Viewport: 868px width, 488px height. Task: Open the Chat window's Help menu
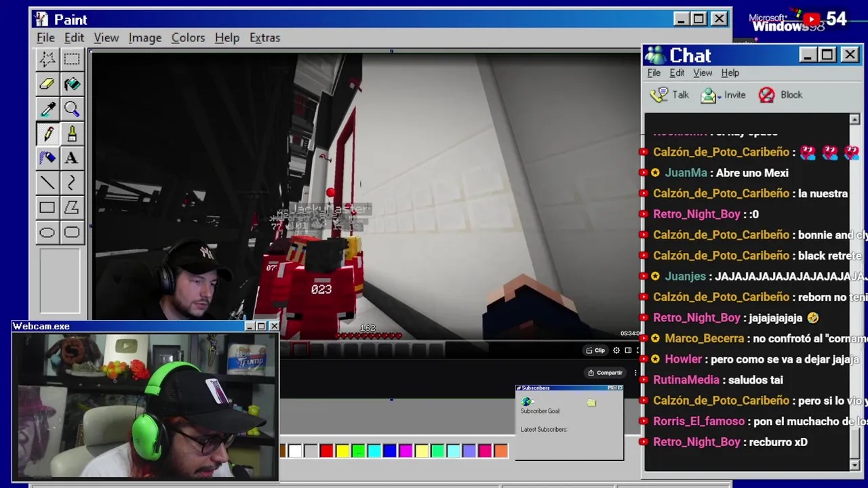coord(730,73)
